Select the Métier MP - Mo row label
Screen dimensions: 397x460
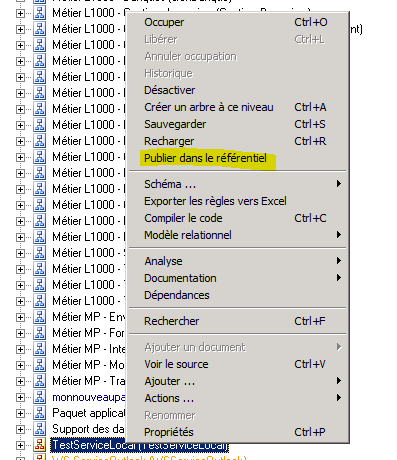pyautogui.click(x=89, y=365)
